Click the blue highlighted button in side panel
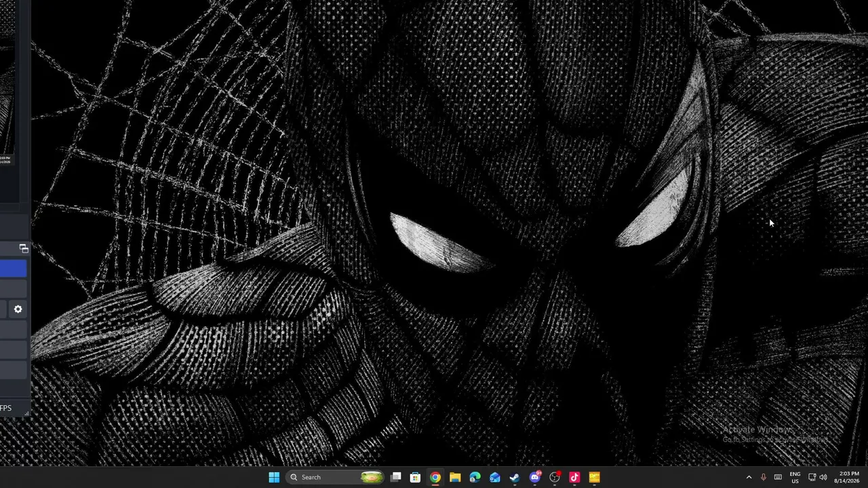 (13, 270)
